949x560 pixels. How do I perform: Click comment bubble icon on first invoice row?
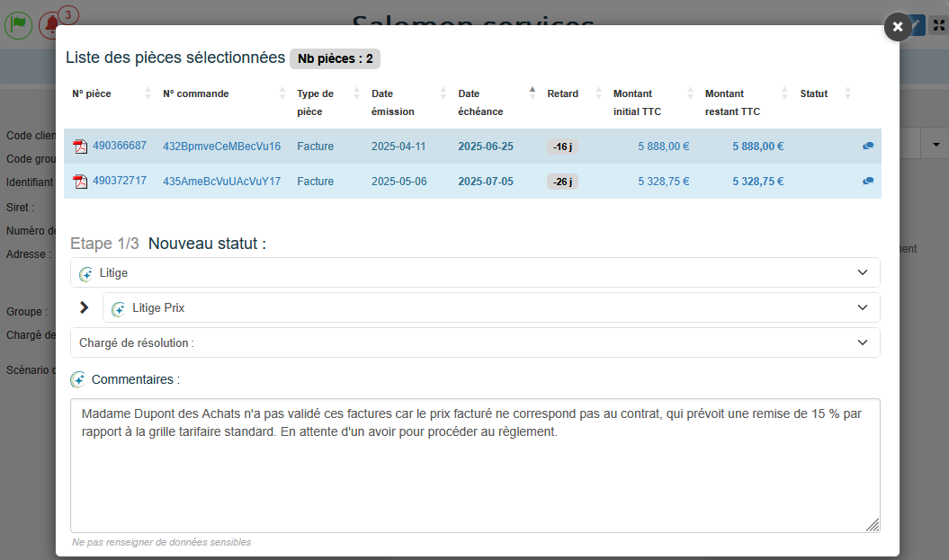868,147
